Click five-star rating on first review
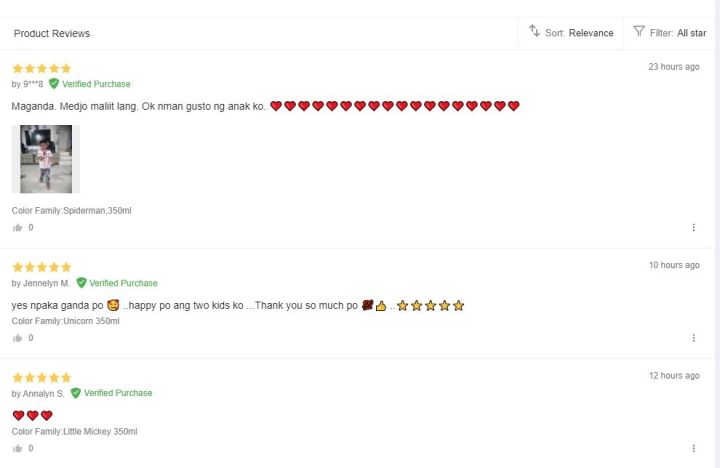 [x=41, y=68]
